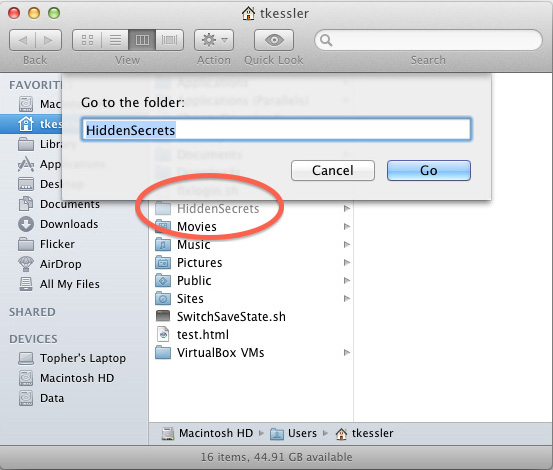
Task: Switch to column view
Action: point(142,40)
